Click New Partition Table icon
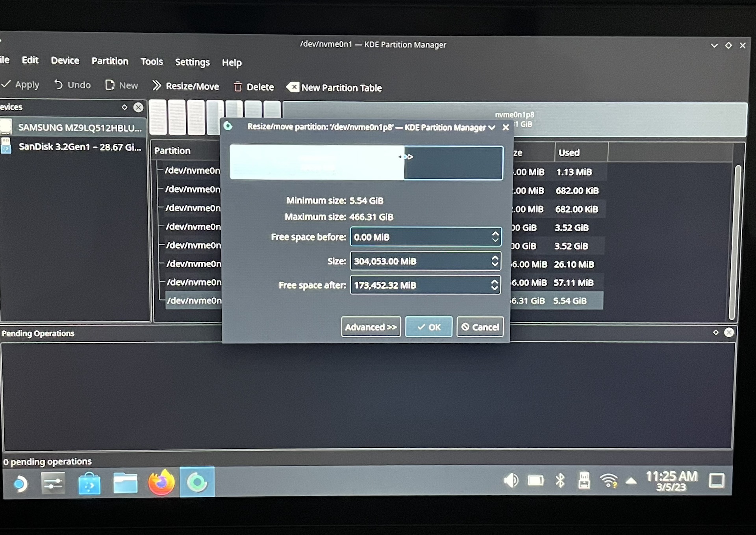This screenshot has height=535, width=756. pyautogui.click(x=293, y=87)
